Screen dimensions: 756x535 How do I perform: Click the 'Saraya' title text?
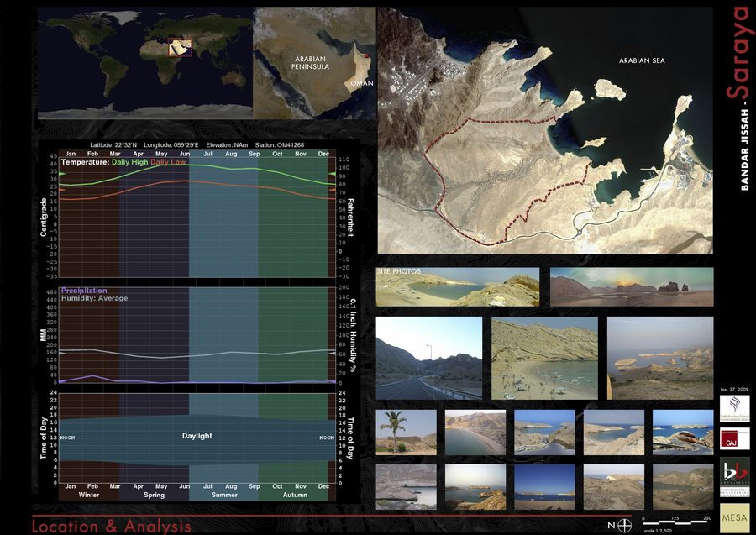tap(738, 53)
